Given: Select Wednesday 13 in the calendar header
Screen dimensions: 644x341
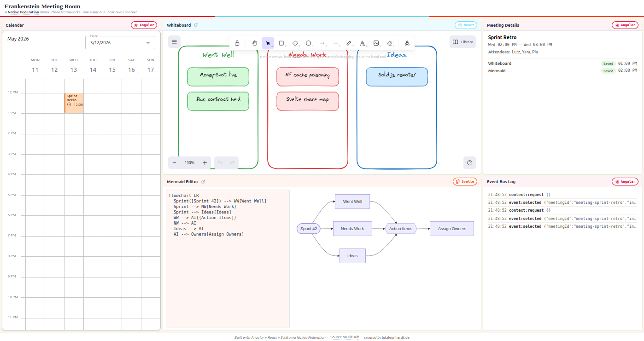Looking at the screenshot, I should pos(74,66).
